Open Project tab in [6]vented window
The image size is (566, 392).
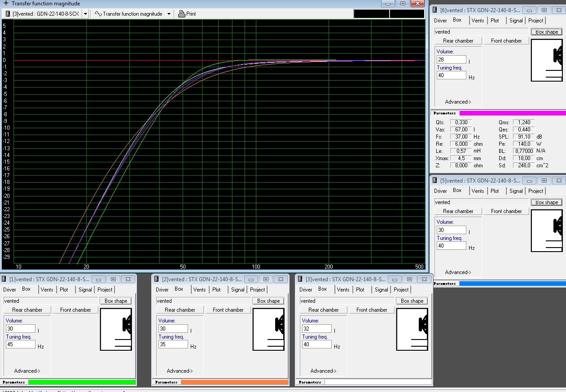[x=535, y=21]
